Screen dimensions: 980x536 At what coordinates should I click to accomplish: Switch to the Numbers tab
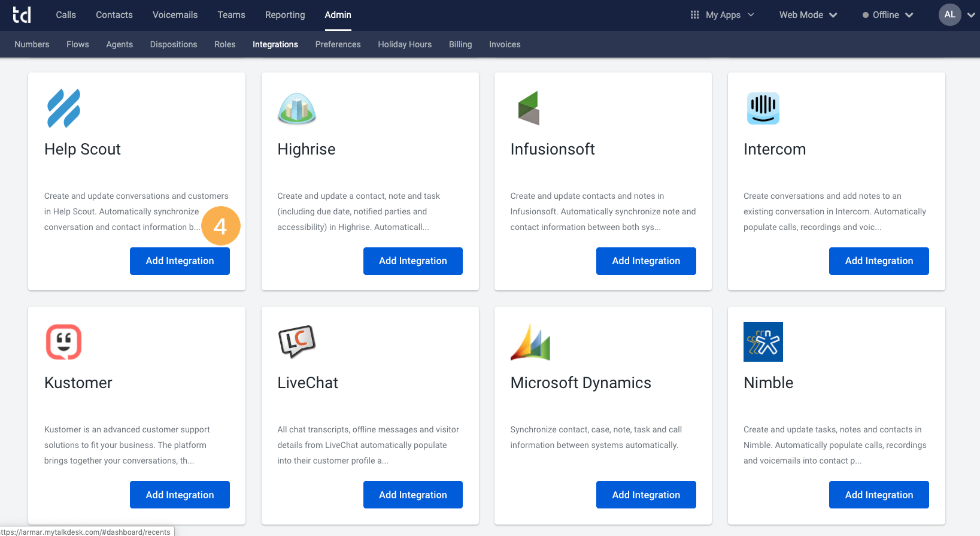pos(32,44)
